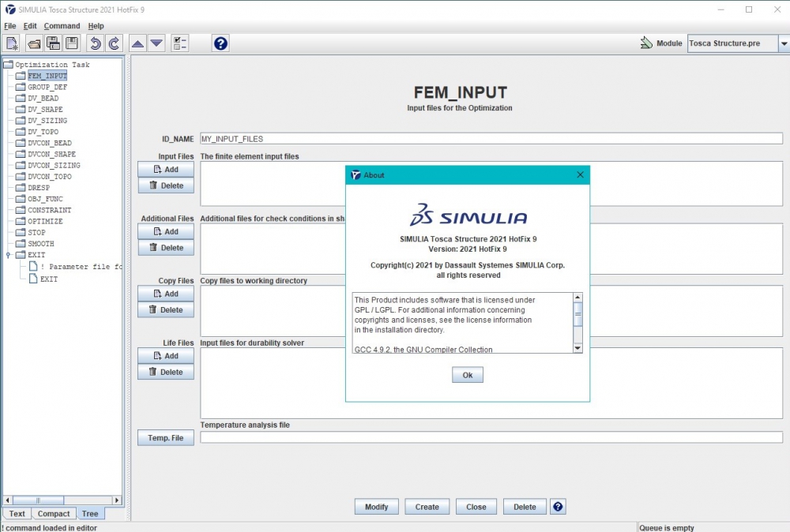The height and width of the screenshot is (532, 790).
Task: Select DV_SHAPE tree node
Action: 45,109
